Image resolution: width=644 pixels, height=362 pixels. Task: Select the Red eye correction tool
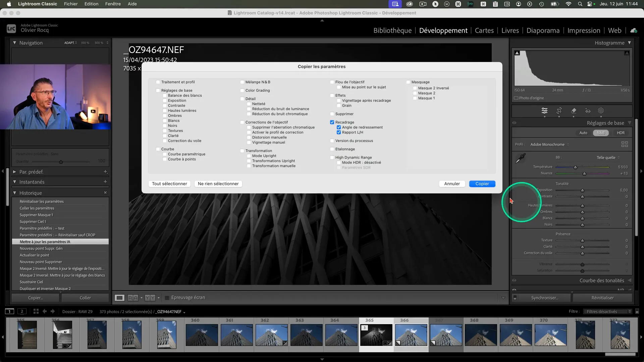pos(588,111)
